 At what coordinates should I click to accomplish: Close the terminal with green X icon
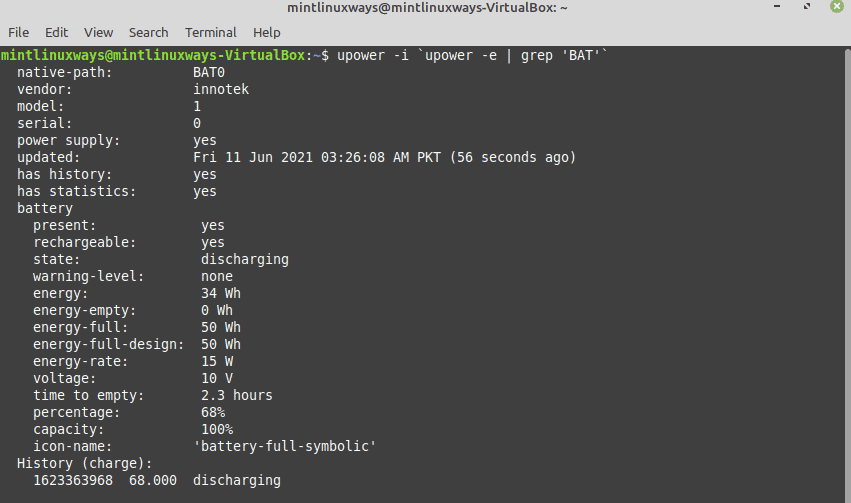[837, 7]
